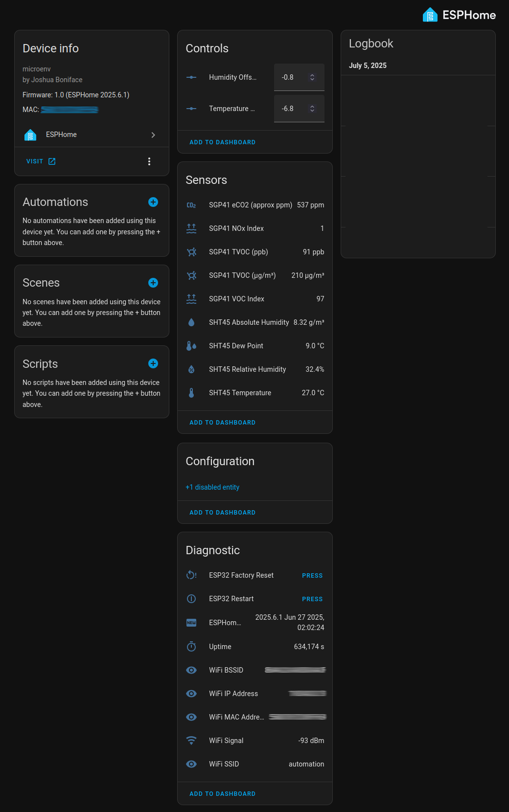The width and height of the screenshot is (509, 812).
Task: Click the SHT45 Temperature thermometer icon
Action: tap(191, 393)
